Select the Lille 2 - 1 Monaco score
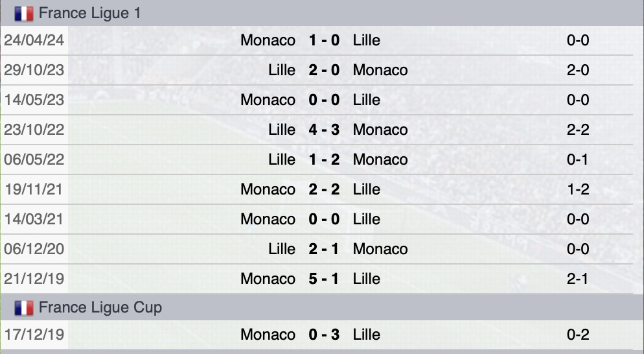 (x=324, y=249)
